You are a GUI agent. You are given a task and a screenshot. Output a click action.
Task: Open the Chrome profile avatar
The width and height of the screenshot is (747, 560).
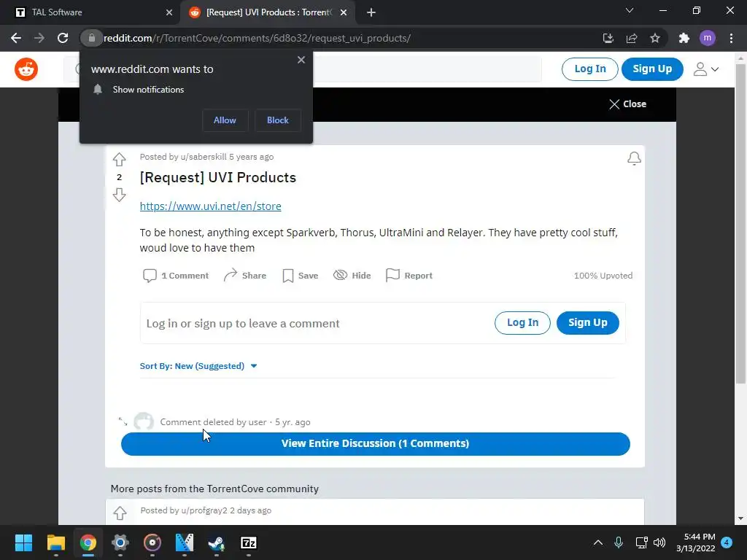click(708, 38)
